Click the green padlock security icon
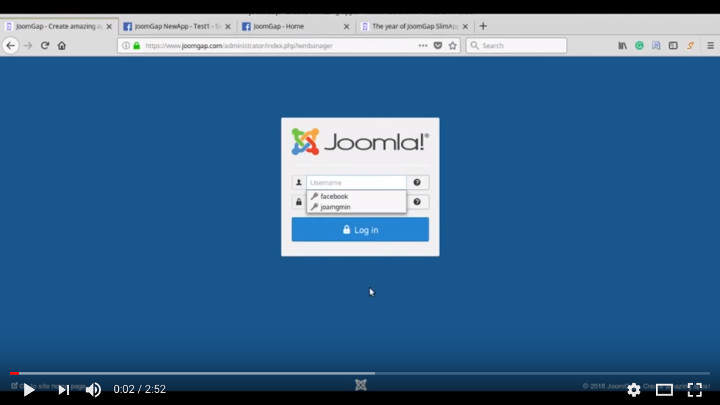The height and width of the screenshot is (405, 720). (x=136, y=45)
